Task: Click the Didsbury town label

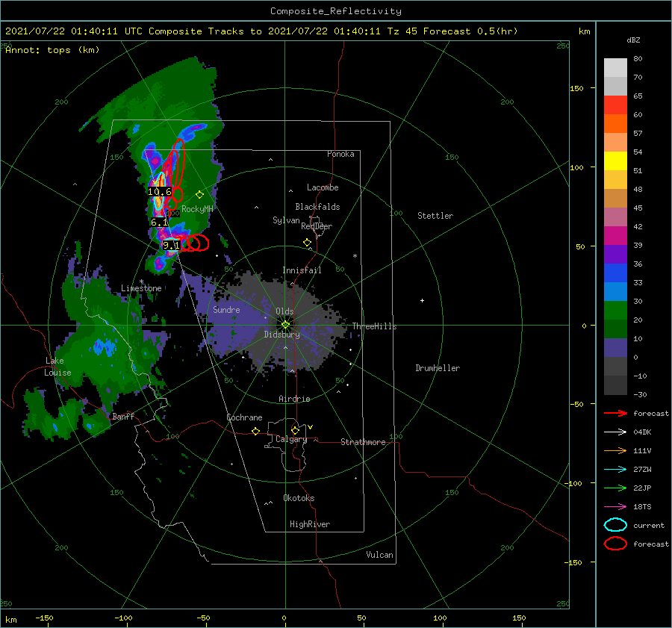Action: click(281, 335)
